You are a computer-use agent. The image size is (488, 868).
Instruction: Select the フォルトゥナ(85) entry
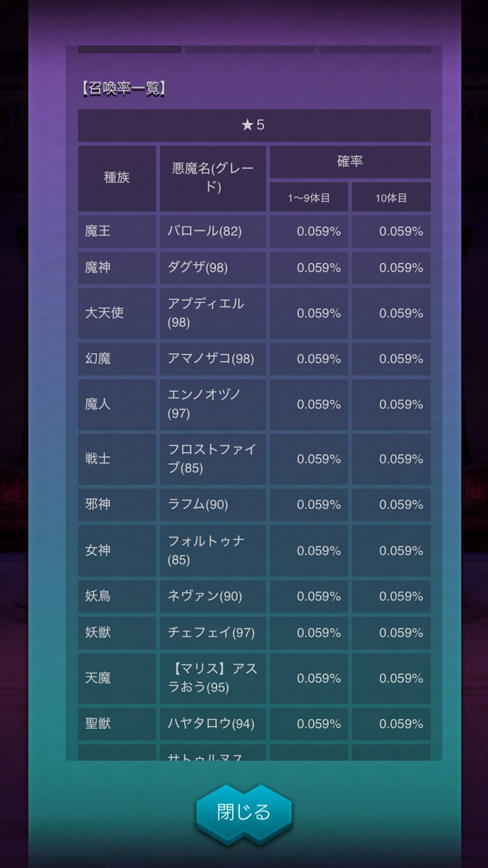tap(213, 550)
